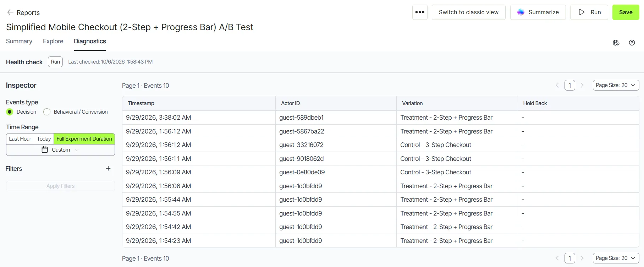Screen dimensions: 644x267
Task: Click the Run button in the top toolbar
Action: click(x=589, y=12)
